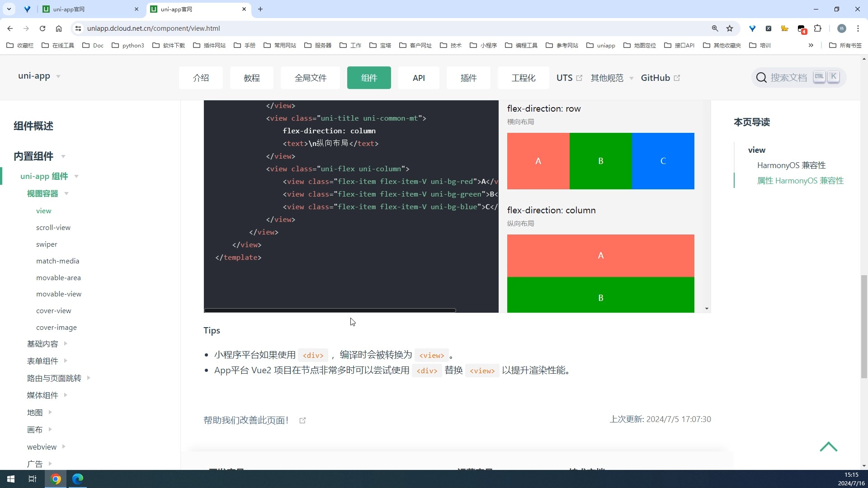
Task: Jump to HarmonyOS 兼容性 in 本页导读
Action: 791,165
